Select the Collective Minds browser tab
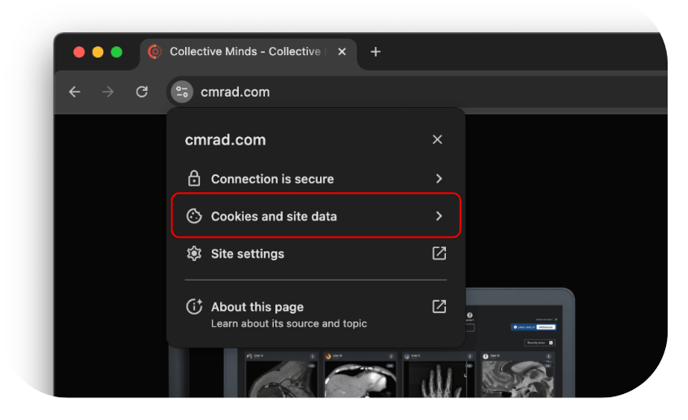Screen dimensions: 688x420 coord(248,52)
